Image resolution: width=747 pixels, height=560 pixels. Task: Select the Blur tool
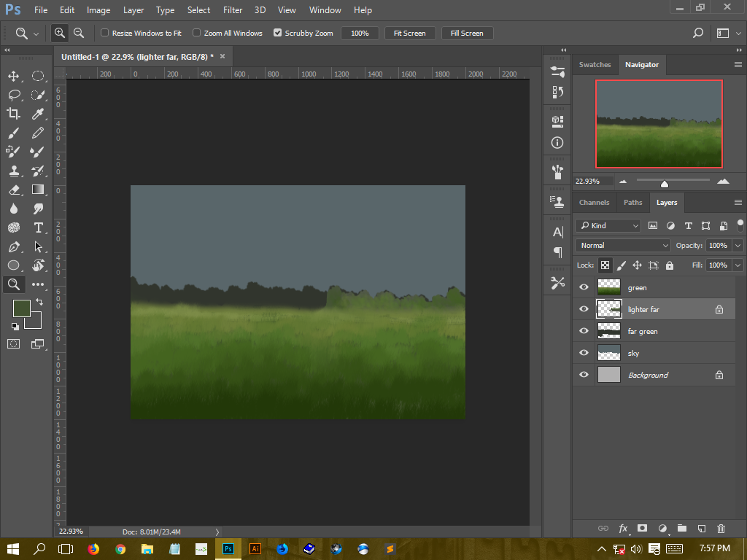click(13, 209)
